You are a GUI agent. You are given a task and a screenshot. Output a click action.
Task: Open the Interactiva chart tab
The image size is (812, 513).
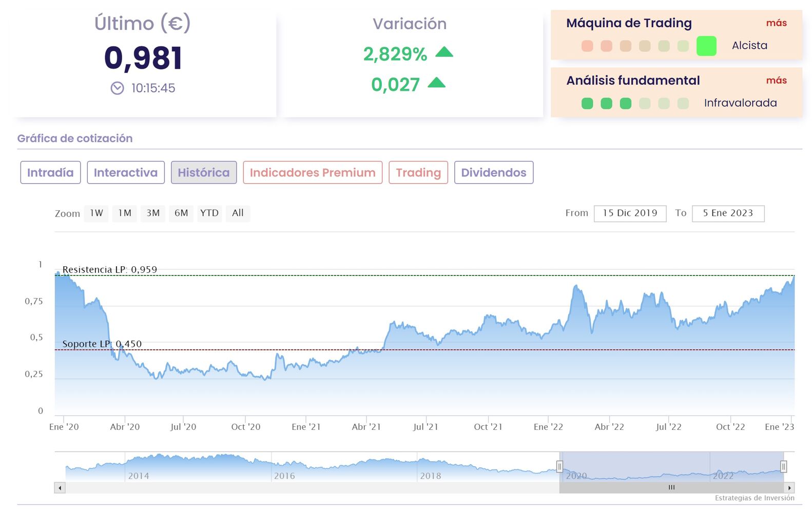[x=126, y=172]
